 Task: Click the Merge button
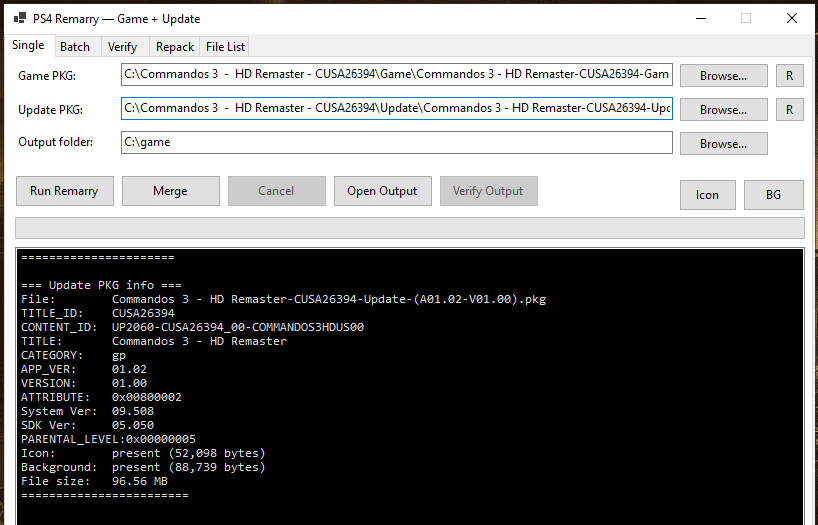coord(171,191)
